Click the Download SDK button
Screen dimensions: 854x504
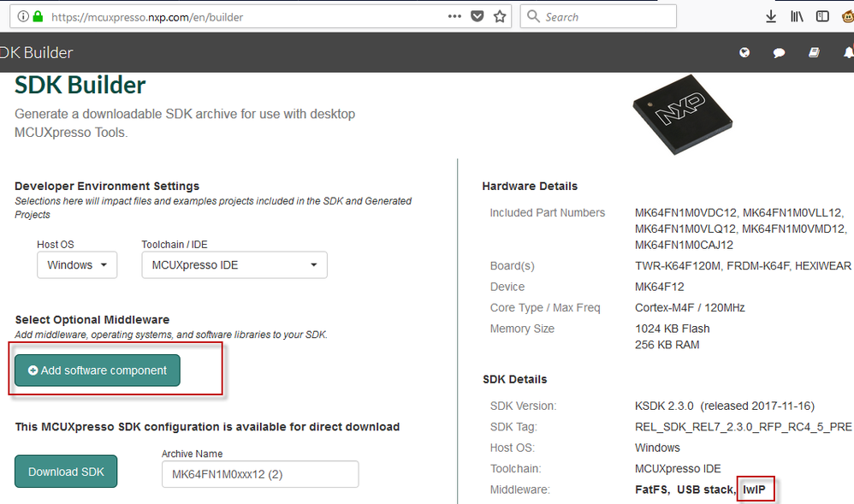[x=66, y=471]
